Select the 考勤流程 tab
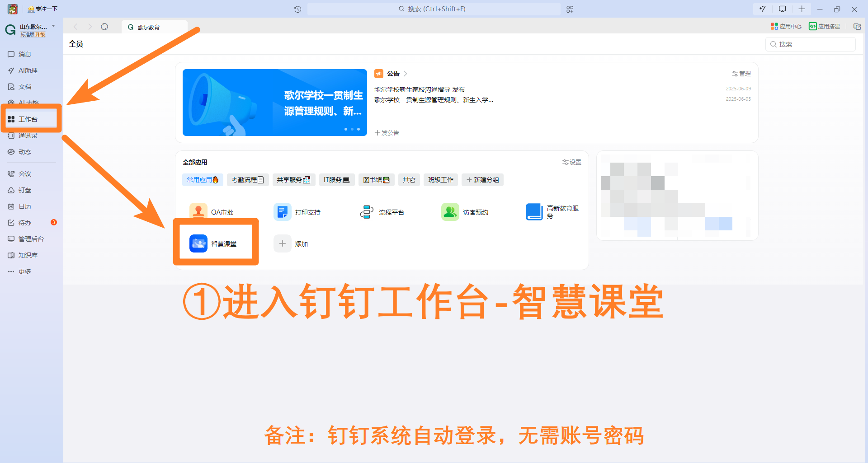 pos(248,180)
